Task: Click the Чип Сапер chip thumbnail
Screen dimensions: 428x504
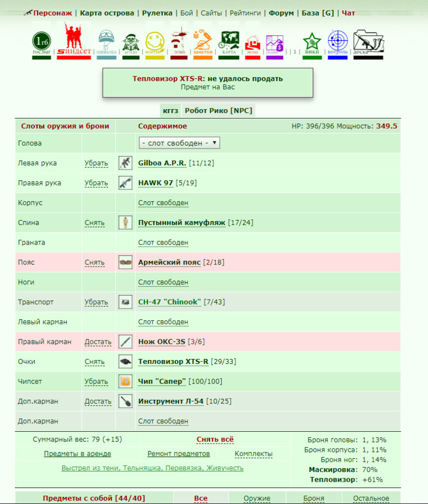Action: pyautogui.click(x=125, y=381)
